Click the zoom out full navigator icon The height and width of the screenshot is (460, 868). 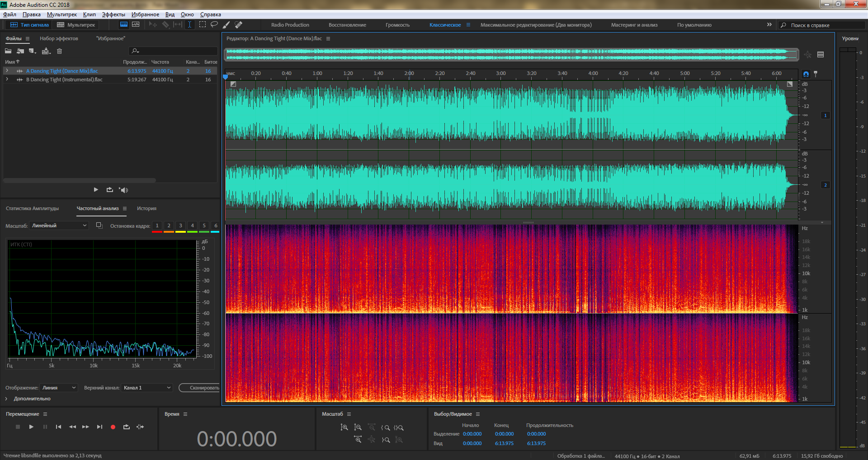coord(808,55)
